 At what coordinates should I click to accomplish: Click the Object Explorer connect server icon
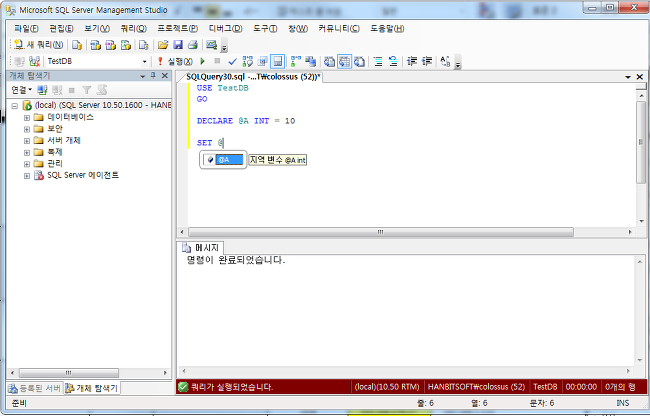42,90
